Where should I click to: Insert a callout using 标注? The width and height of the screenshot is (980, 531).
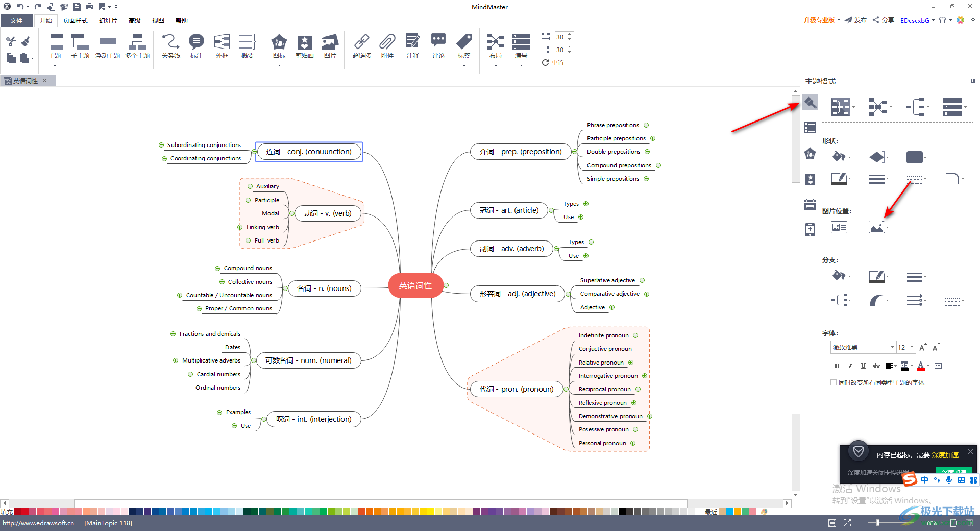tap(197, 46)
